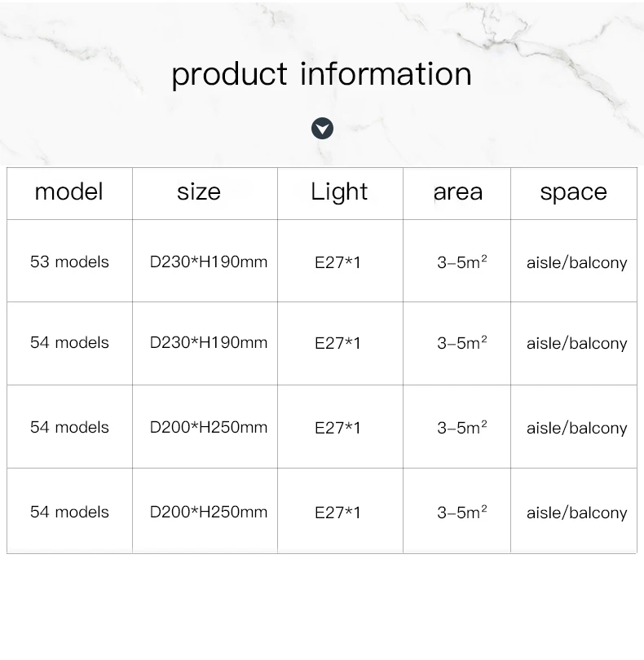
Task: Click aisle/balcony in the 53 models row
Action: point(576,263)
